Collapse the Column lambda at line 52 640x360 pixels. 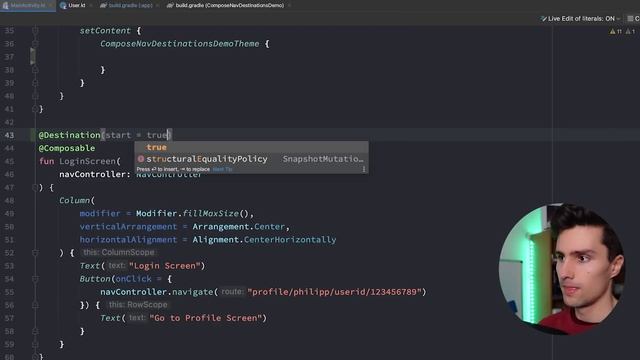click(x=35, y=253)
